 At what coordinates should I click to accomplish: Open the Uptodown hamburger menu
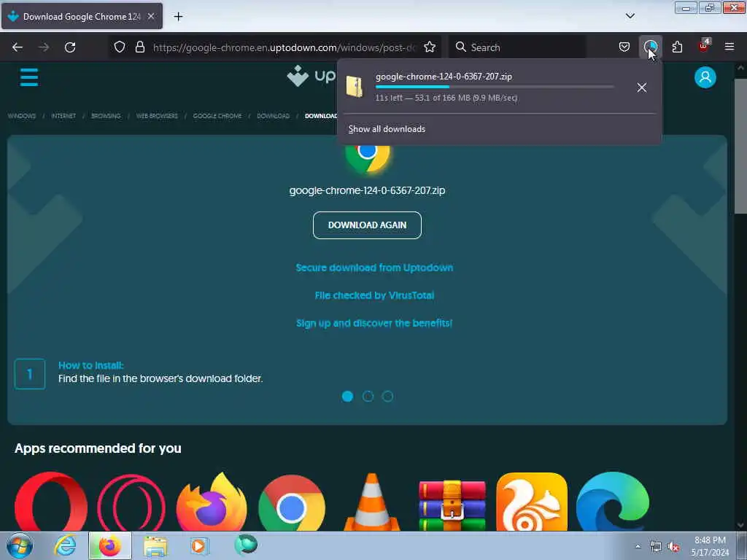click(x=29, y=77)
